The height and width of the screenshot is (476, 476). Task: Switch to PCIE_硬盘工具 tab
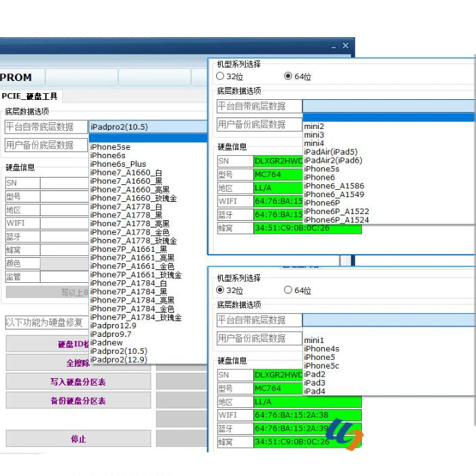(30, 97)
